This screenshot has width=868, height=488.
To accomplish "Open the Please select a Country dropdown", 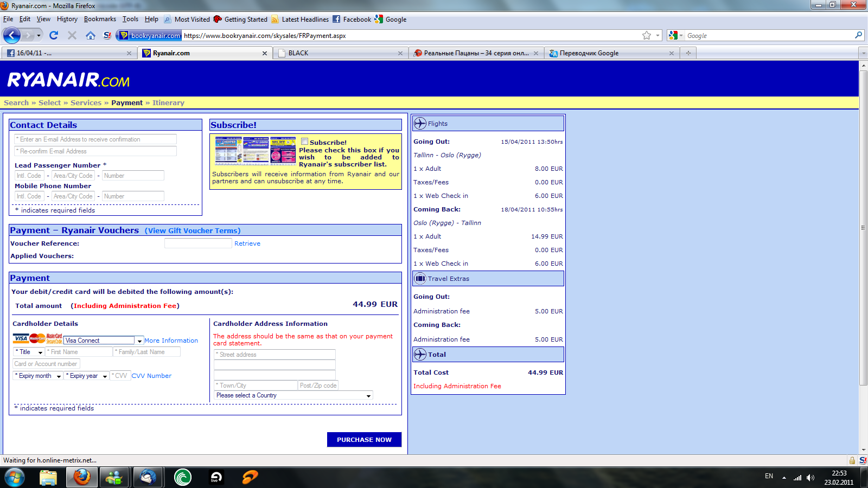I will tap(293, 395).
